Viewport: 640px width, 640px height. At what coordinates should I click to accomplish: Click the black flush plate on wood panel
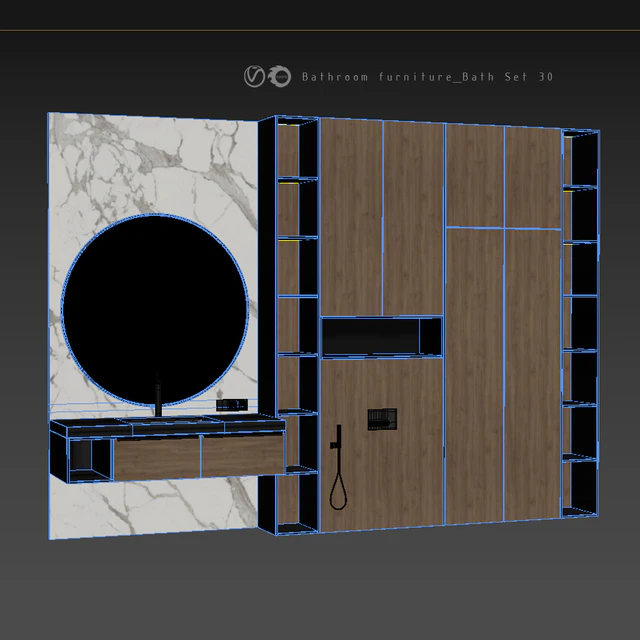pos(382,419)
